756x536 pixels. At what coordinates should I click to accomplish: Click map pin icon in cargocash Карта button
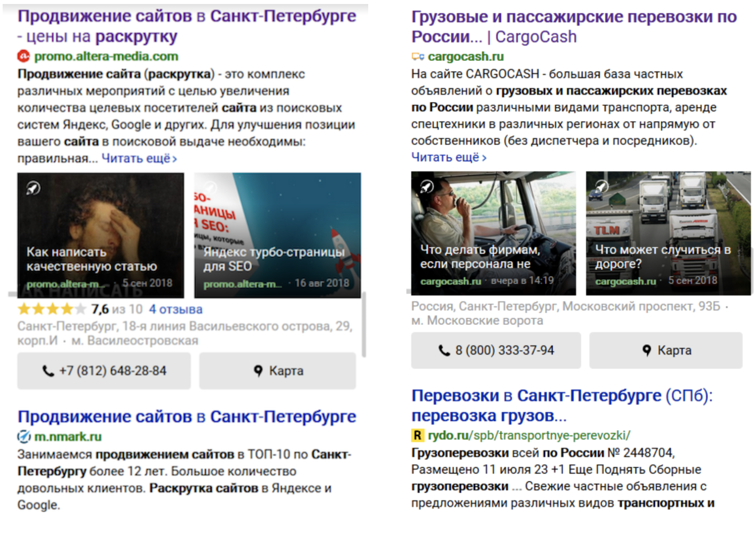point(647,351)
